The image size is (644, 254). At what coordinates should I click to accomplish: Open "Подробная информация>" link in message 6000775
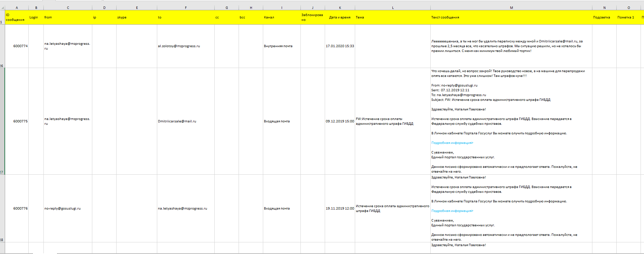click(x=452, y=143)
